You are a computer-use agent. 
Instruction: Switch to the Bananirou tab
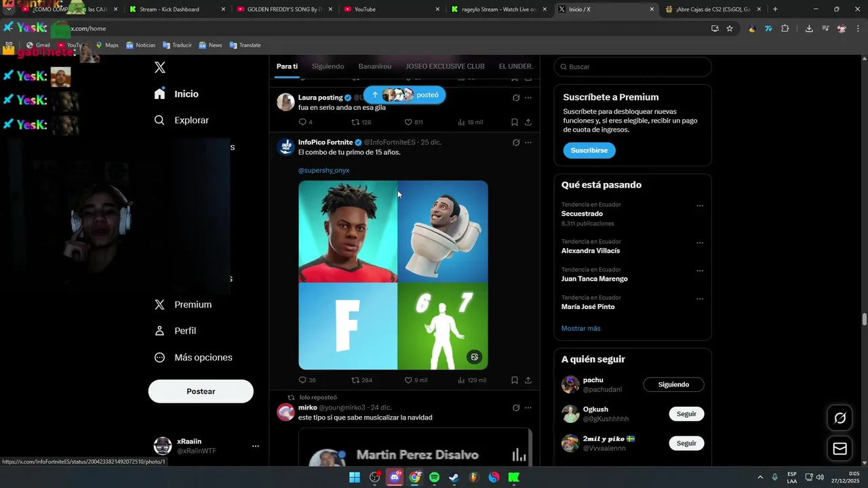tap(375, 66)
